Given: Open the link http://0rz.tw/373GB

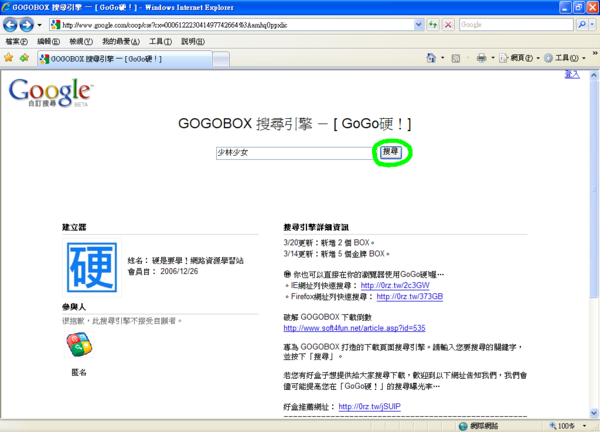Looking at the screenshot, I should click(x=409, y=297).
